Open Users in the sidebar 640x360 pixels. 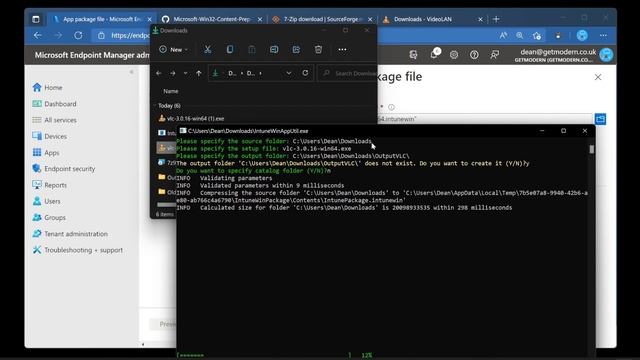(x=46, y=201)
